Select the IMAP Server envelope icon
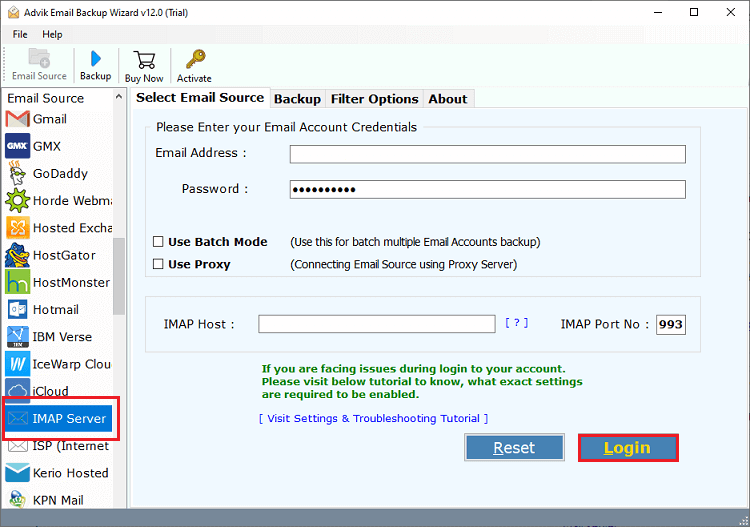 coord(18,418)
